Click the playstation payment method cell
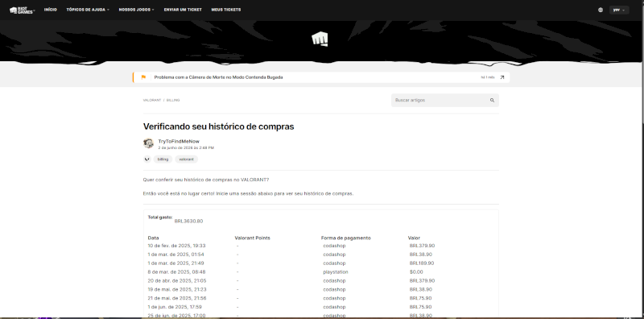The image size is (644, 319). click(336, 272)
